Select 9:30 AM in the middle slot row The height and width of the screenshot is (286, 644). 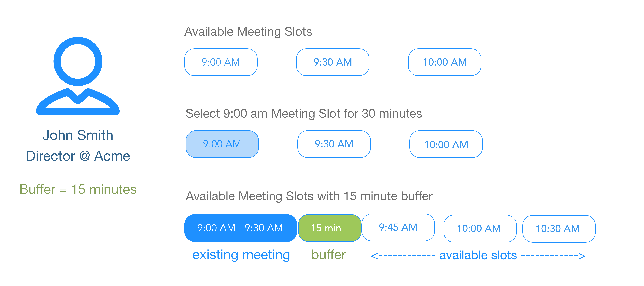tap(334, 144)
